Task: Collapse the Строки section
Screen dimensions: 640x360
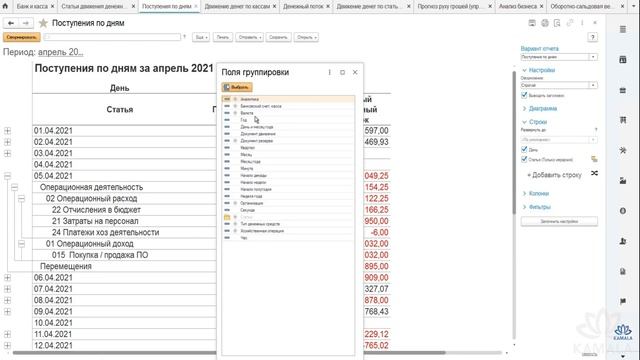Action: click(535, 122)
